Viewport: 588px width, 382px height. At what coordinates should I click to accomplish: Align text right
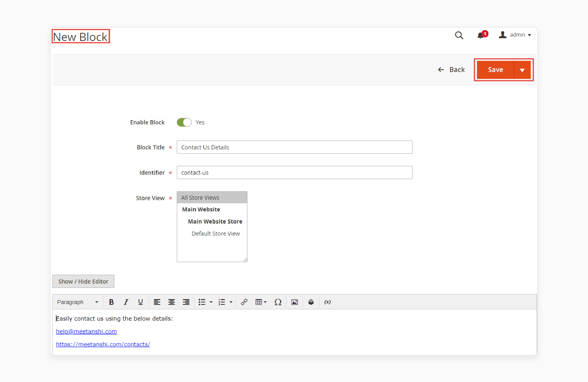[186, 302]
